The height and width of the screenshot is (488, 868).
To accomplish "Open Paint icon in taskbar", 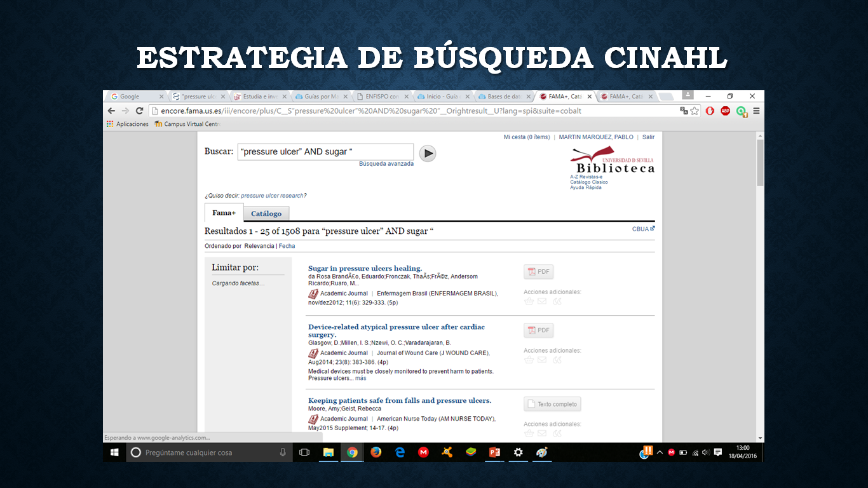I will click(x=542, y=452).
